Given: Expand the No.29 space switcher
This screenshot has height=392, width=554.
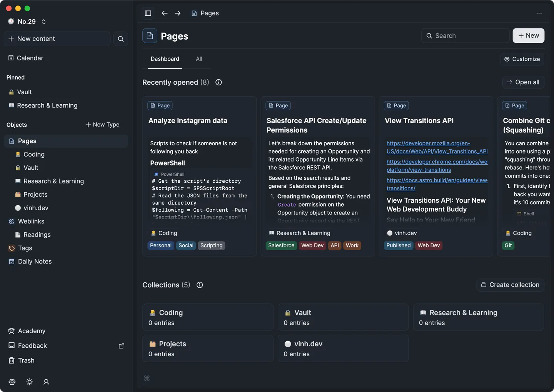Looking at the screenshot, I should coord(27,22).
